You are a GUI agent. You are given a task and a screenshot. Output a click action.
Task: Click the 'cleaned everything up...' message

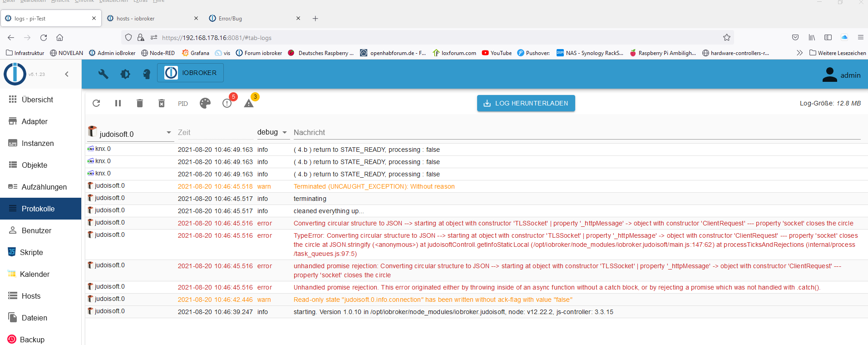(x=329, y=211)
